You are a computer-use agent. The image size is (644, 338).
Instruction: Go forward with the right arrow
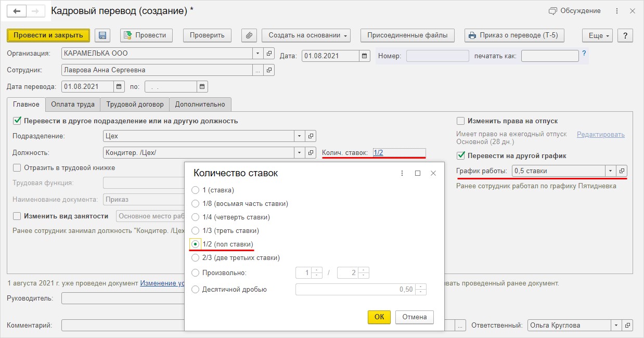click(x=35, y=11)
